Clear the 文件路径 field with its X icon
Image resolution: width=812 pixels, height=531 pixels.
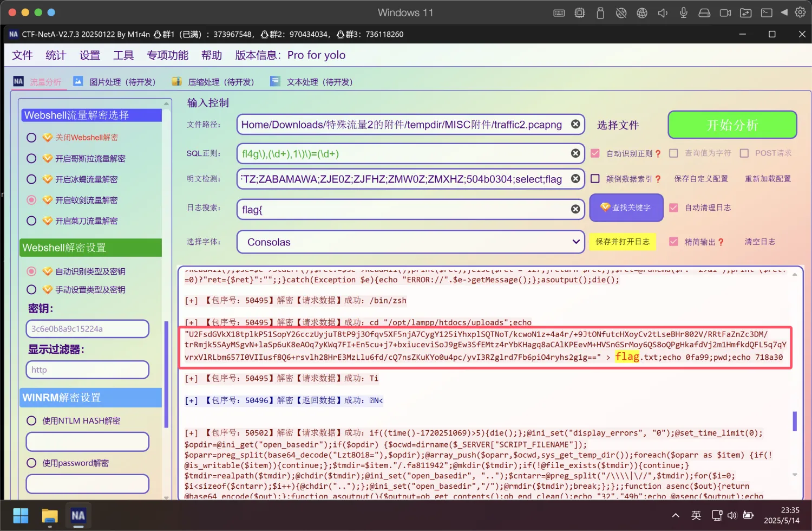pyautogui.click(x=575, y=124)
